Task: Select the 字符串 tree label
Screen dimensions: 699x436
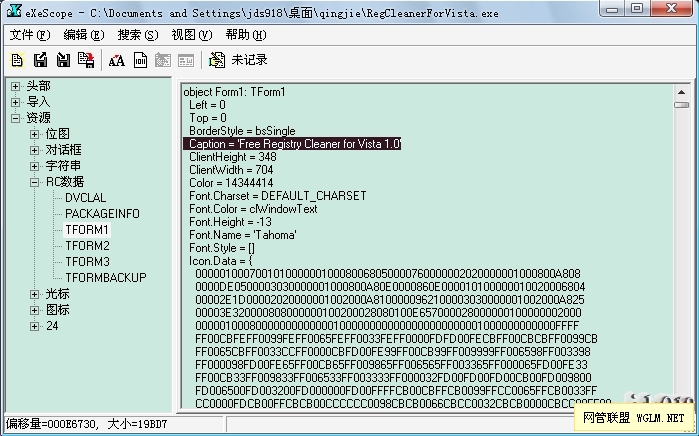Action: 63,166
